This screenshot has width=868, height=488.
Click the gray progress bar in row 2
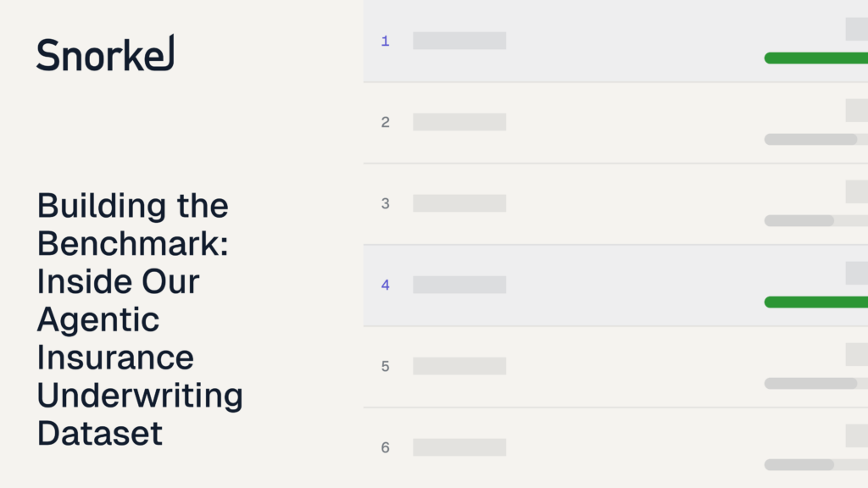pyautogui.click(x=811, y=140)
